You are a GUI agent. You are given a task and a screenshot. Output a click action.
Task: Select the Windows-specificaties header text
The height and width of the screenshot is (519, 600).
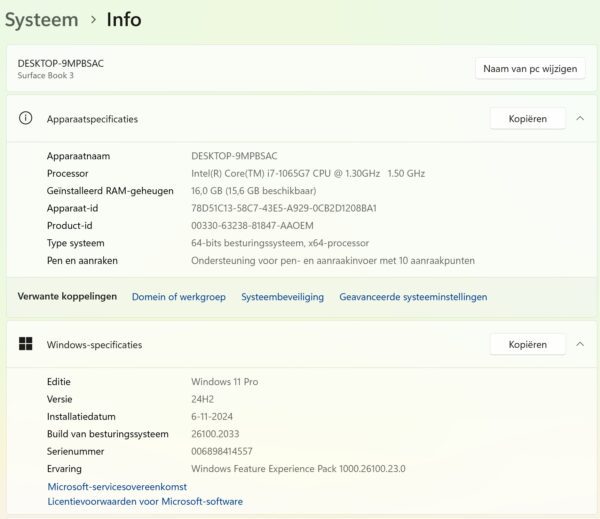point(95,345)
